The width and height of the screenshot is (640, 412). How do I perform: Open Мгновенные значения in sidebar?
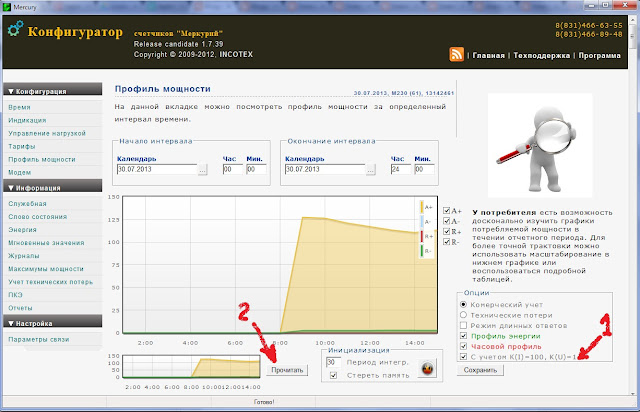(x=46, y=243)
